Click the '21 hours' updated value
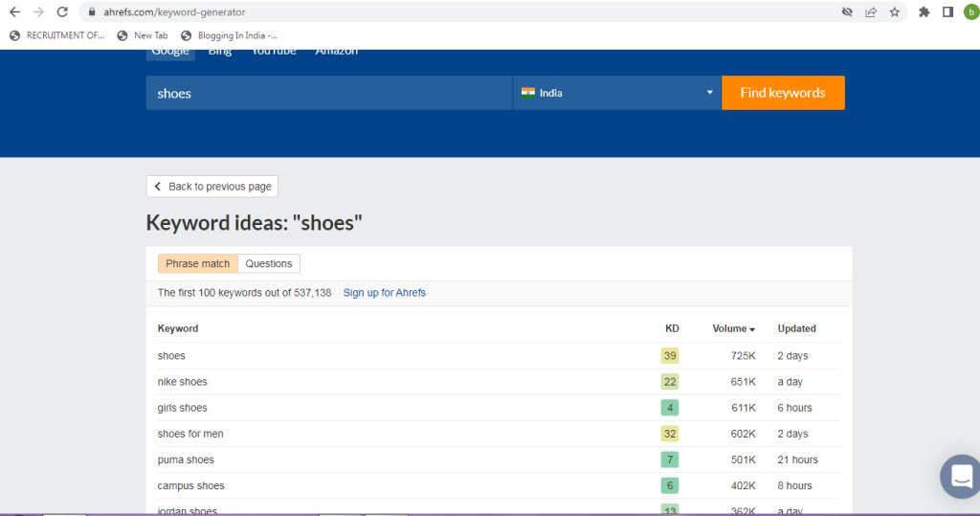 pos(797,460)
